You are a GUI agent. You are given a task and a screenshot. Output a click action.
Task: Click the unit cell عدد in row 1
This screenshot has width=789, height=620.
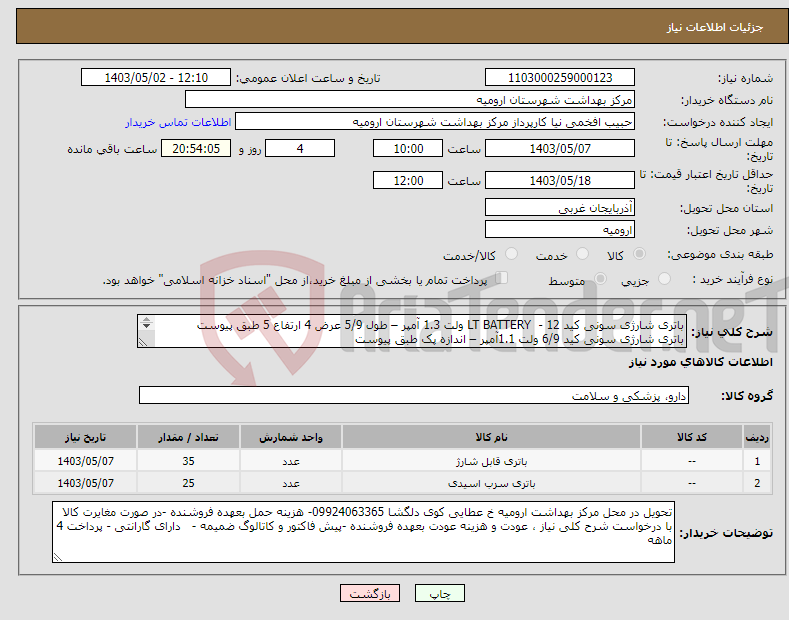click(291, 461)
